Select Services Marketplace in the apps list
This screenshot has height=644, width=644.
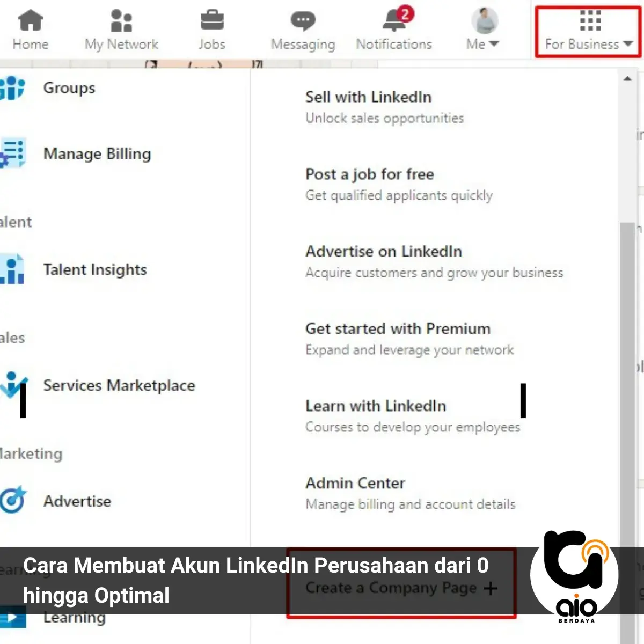[119, 385]
